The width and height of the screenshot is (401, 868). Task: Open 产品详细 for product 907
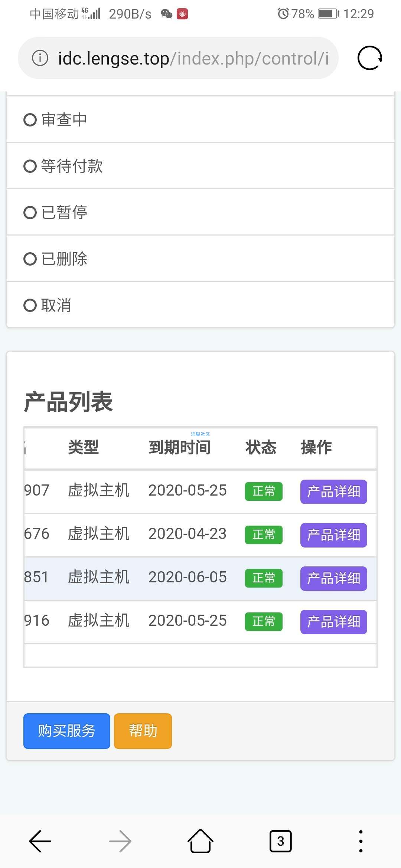pyautogui.click(x=333, y=492)
